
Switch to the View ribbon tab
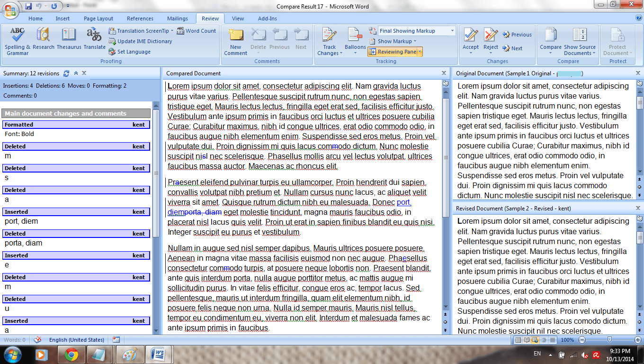tap(238, 18)
